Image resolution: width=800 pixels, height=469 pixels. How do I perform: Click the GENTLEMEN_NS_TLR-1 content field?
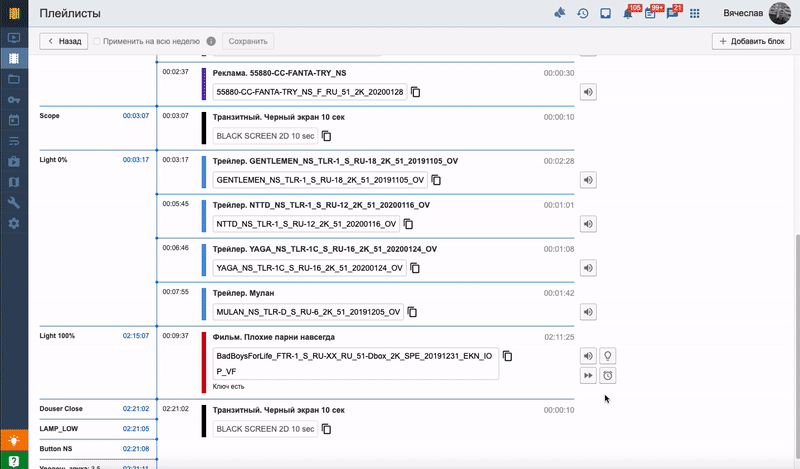pos(320,180)
